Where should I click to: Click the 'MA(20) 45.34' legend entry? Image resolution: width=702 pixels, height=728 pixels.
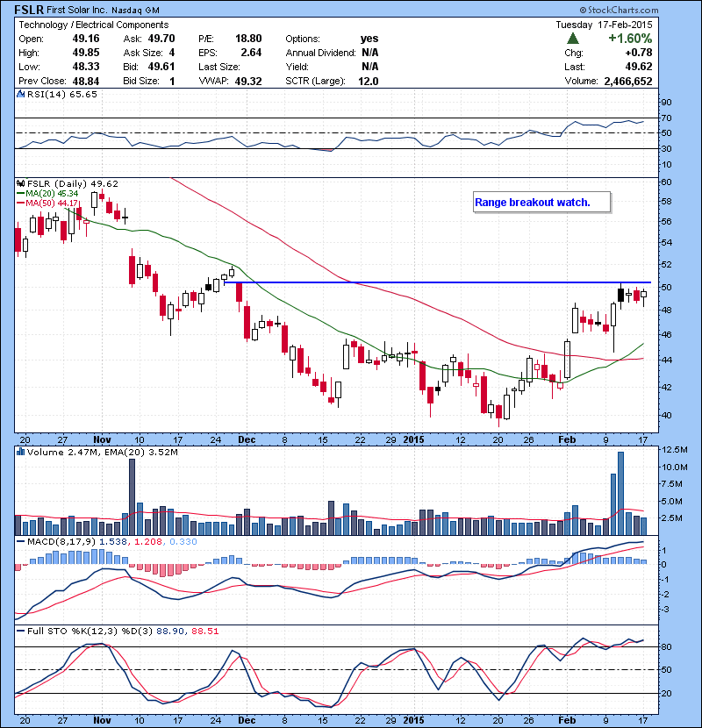[48, 194]
